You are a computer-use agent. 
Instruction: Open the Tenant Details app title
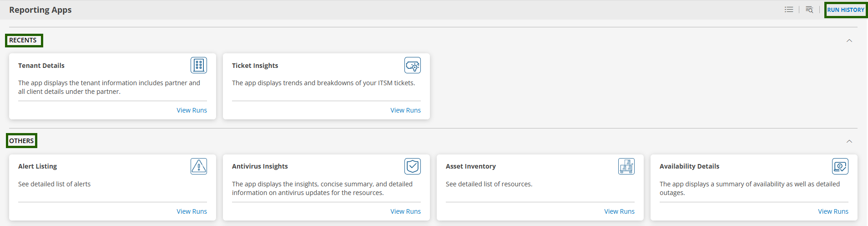pyautogui.click(x=41, y=66)
